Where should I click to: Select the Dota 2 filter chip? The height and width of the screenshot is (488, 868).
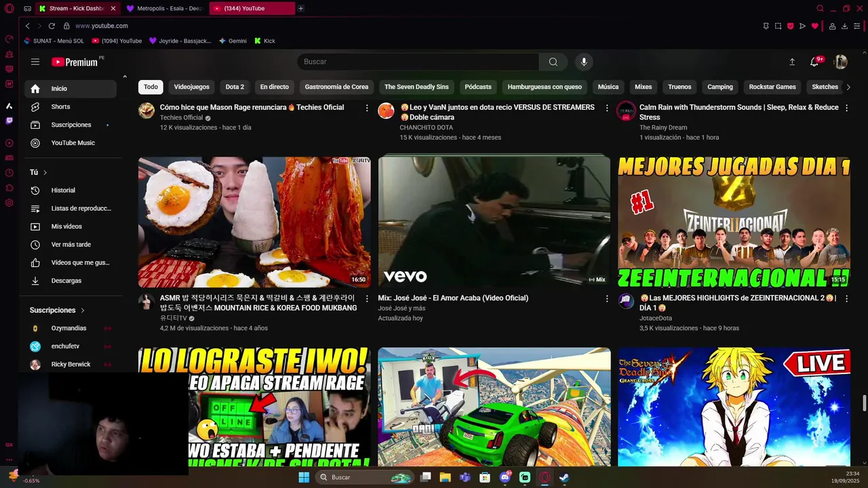[235, 87]
